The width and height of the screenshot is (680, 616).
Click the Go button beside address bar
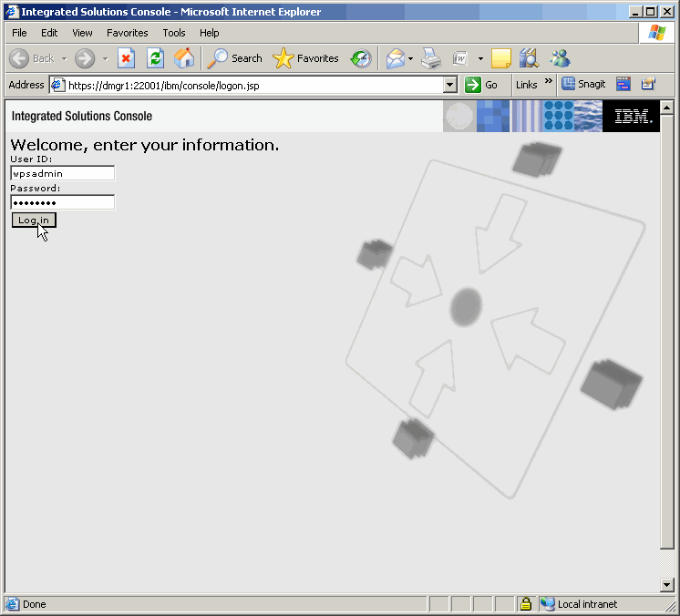(x=482, y=85)
